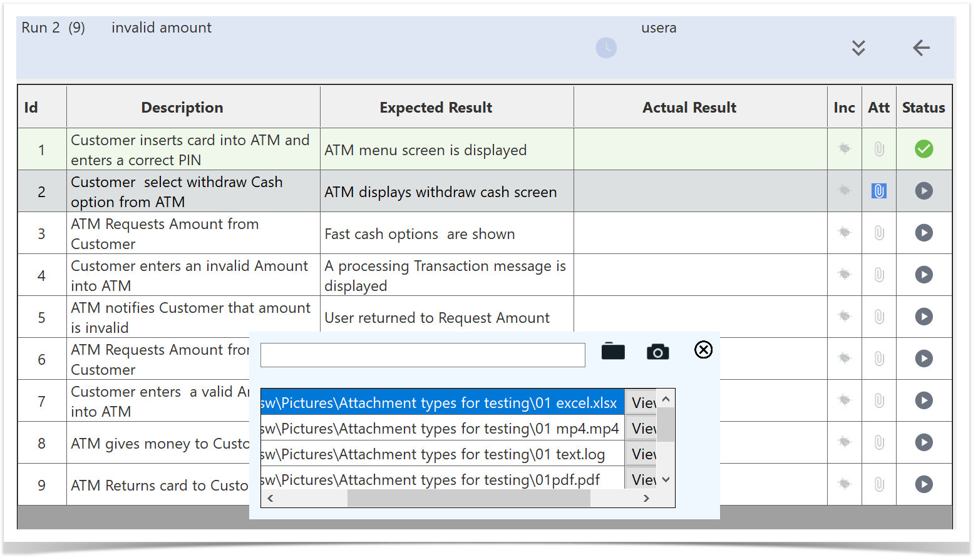Open the folder browse icon in attachment popup
Image resolution: width=978 pixels, height=560 pixels.
612,352
